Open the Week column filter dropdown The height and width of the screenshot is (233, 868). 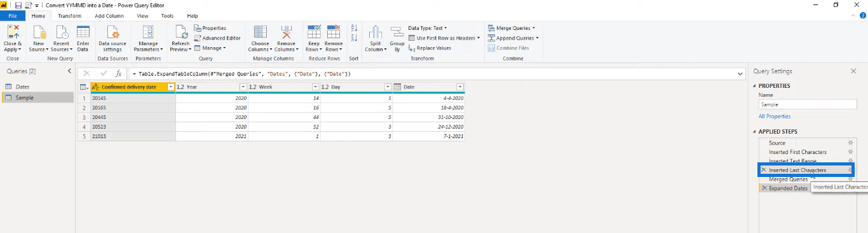(315, 87)
